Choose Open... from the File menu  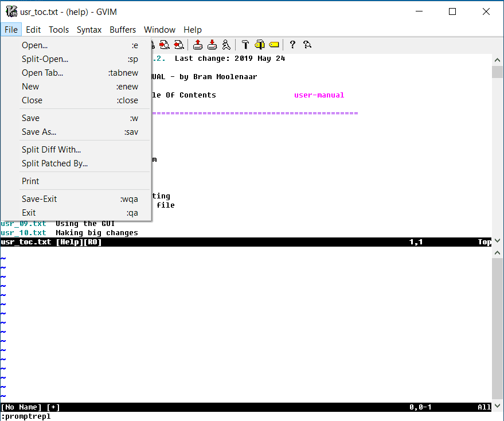(x=76, y=45)
